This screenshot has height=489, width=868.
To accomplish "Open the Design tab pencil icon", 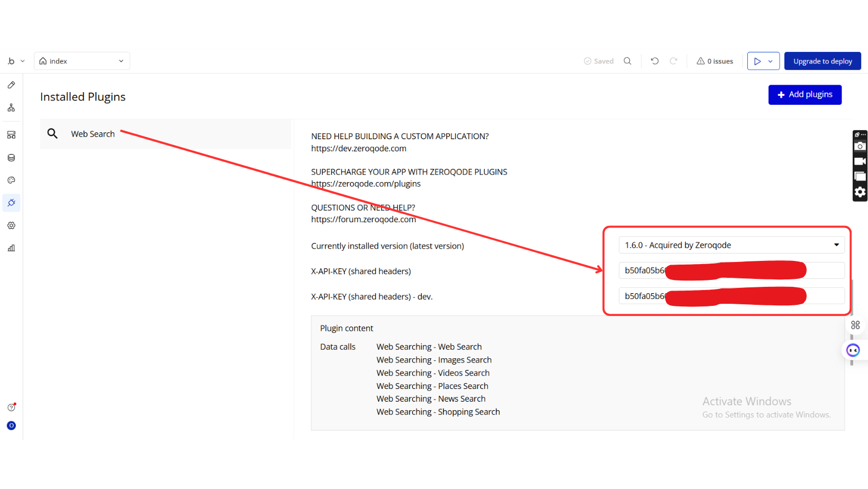I will pyautogui.click(x=11, y=85).
